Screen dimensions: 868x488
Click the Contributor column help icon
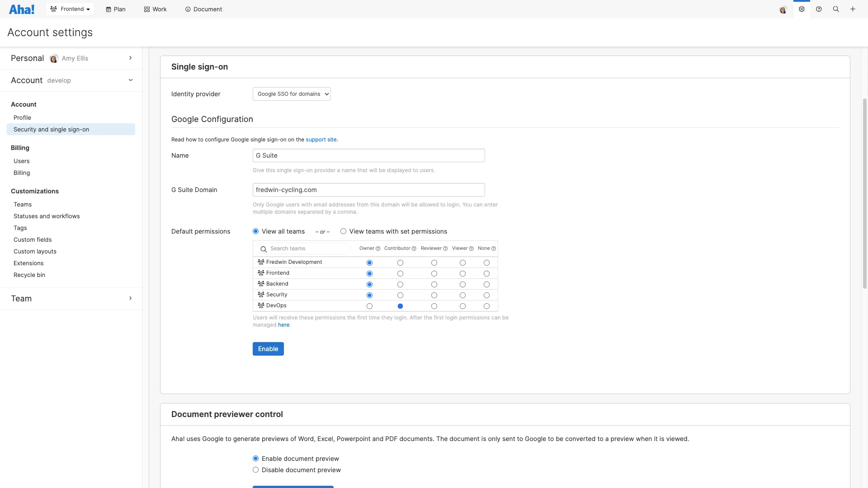click(x=414, y=249)
